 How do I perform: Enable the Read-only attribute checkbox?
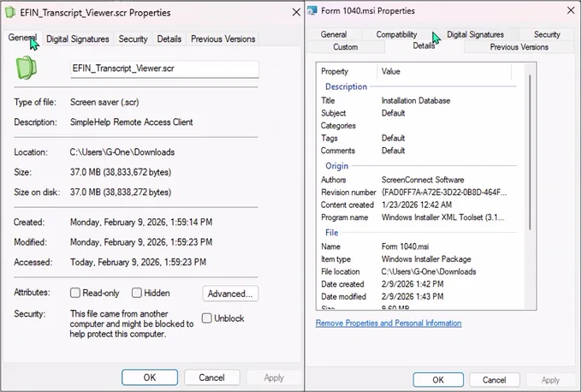(x=75, y=293)
